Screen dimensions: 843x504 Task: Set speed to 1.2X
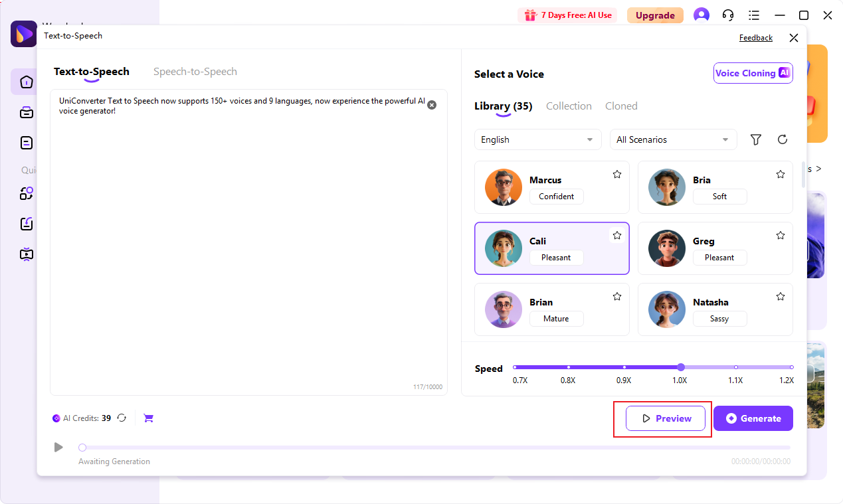(791, 367)
